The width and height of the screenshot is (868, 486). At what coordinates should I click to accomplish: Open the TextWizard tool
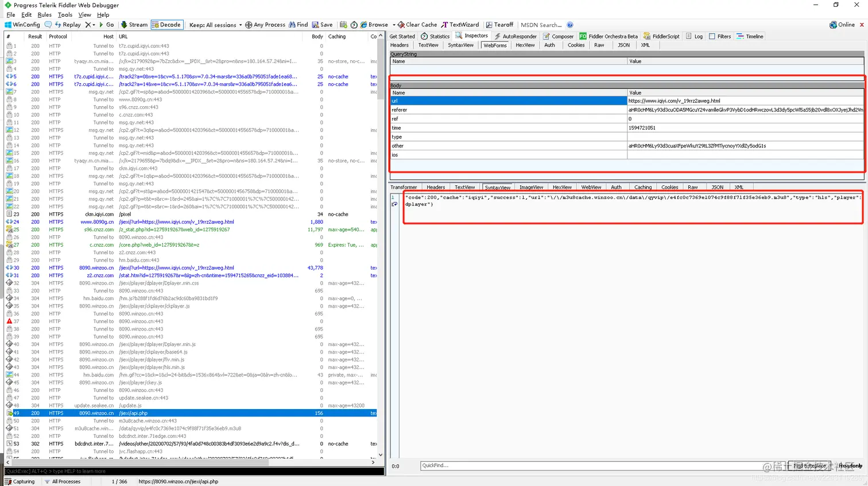(x=460, y=25)
